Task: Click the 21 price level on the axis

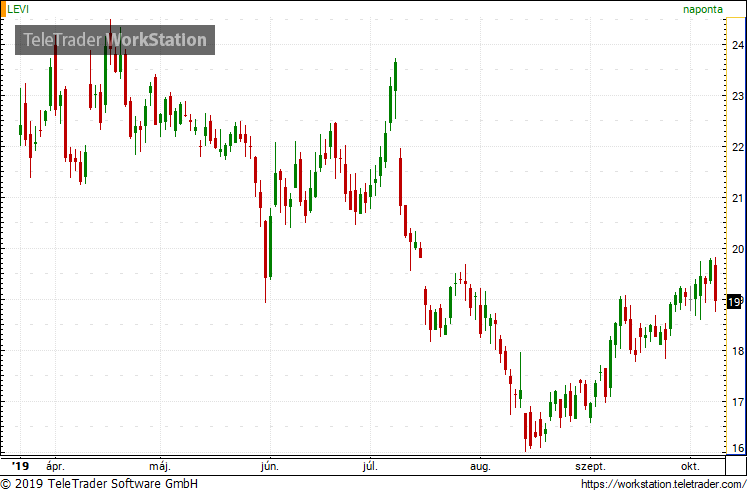Action: [738, 198]
